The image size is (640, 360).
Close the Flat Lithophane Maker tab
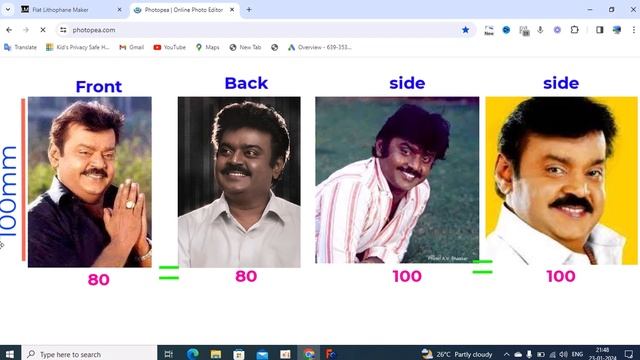[x=119, y=9]
